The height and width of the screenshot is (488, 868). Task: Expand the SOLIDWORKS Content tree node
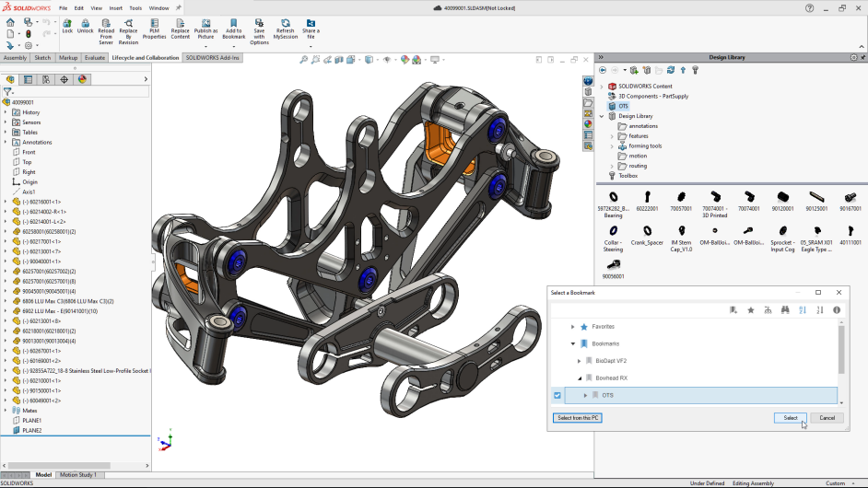pos(602,87)
